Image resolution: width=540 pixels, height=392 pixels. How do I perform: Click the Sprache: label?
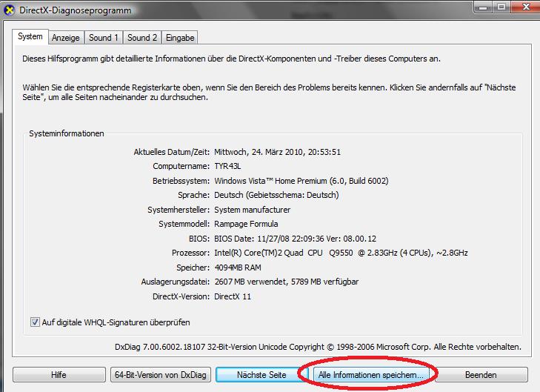193,195
